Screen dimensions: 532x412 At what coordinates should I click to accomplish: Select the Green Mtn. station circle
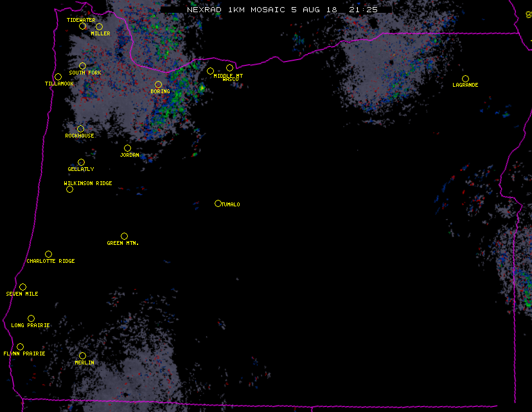124,236
